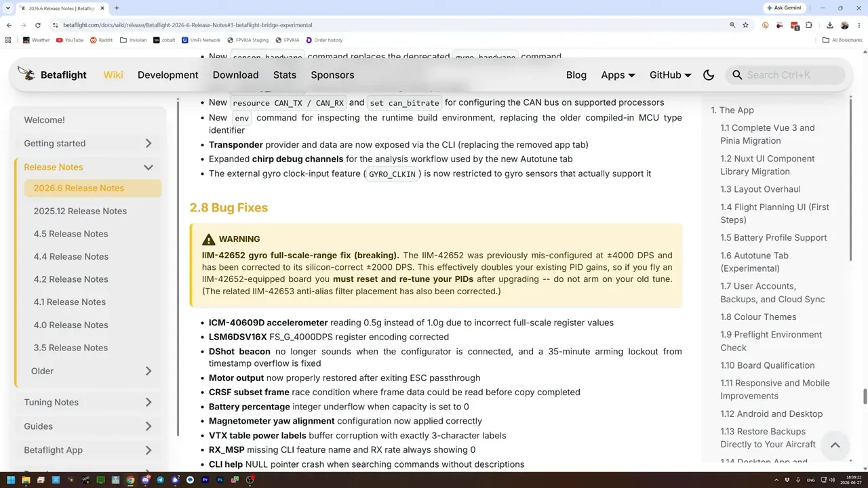The width and height of the screenshot is (868, 488).
Task: Close the 2026.6 Release Notes tab
Action: [x=104, y=8]
